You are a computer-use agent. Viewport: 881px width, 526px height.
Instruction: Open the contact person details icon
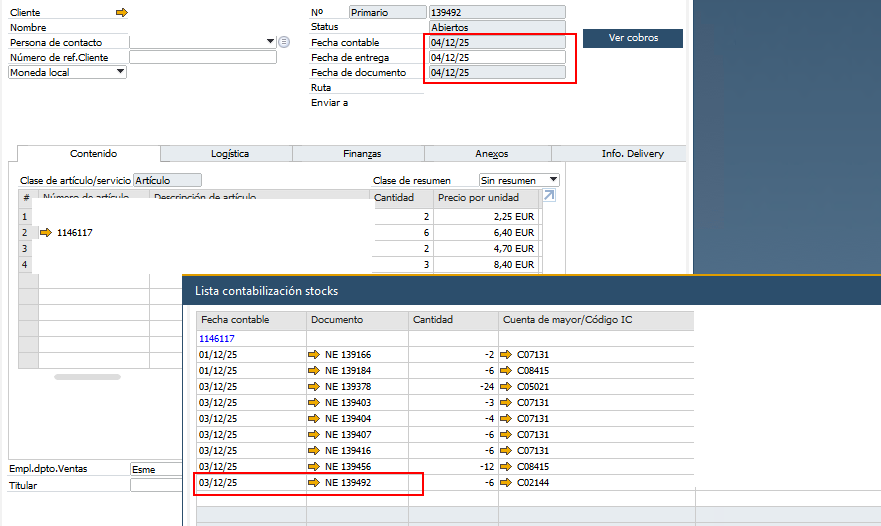click(x=284, y=42)
